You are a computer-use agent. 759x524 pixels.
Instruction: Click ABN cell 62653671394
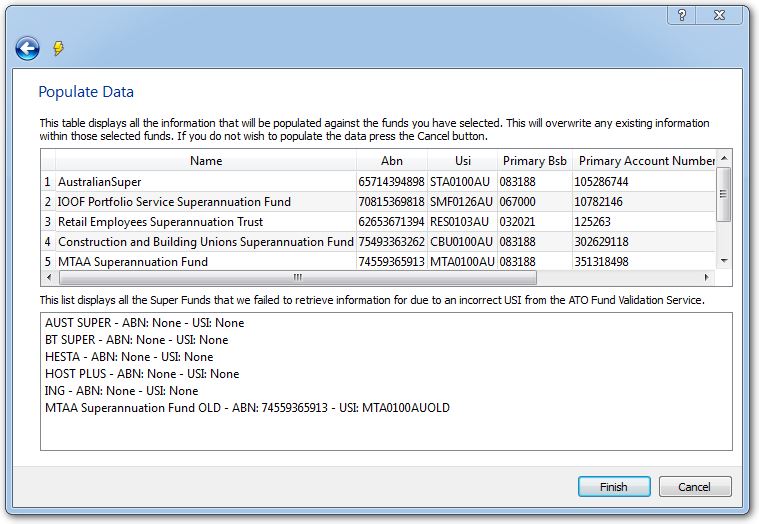(x=392, y=222)
